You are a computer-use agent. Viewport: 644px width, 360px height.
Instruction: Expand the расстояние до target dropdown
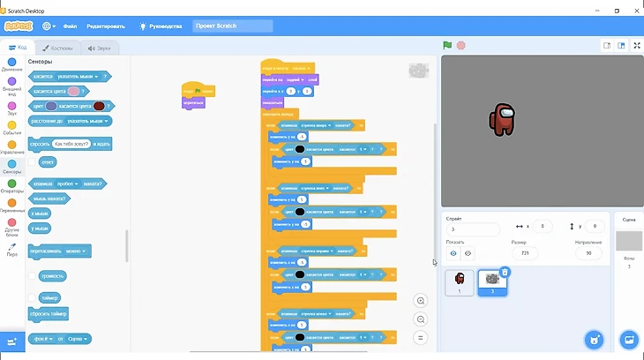tap(86, 121)
